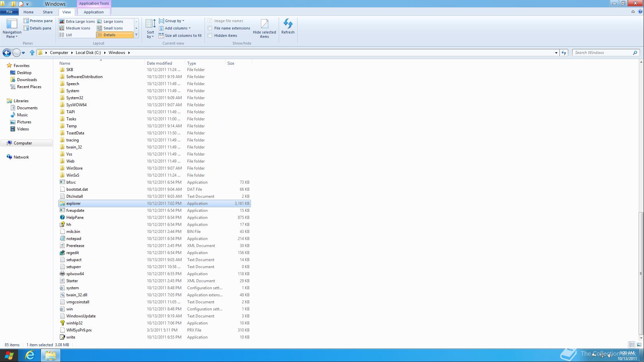Click the Back arrow button
Viewport: 644px width, 362px height.
[6, 53]
